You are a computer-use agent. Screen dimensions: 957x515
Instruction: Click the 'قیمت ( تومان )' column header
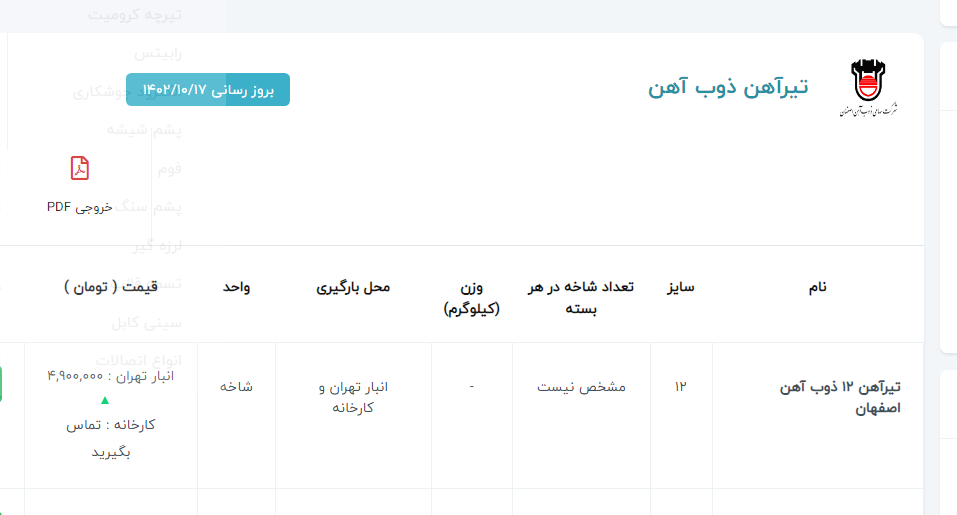click(110, 288)
